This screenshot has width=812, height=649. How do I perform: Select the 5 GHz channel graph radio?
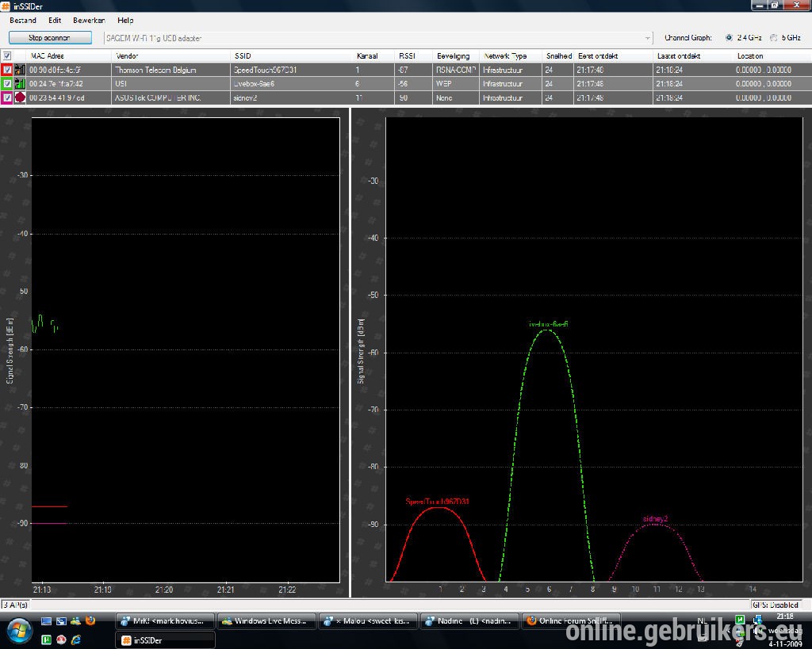pyautogui.click(x=774, y=38)
